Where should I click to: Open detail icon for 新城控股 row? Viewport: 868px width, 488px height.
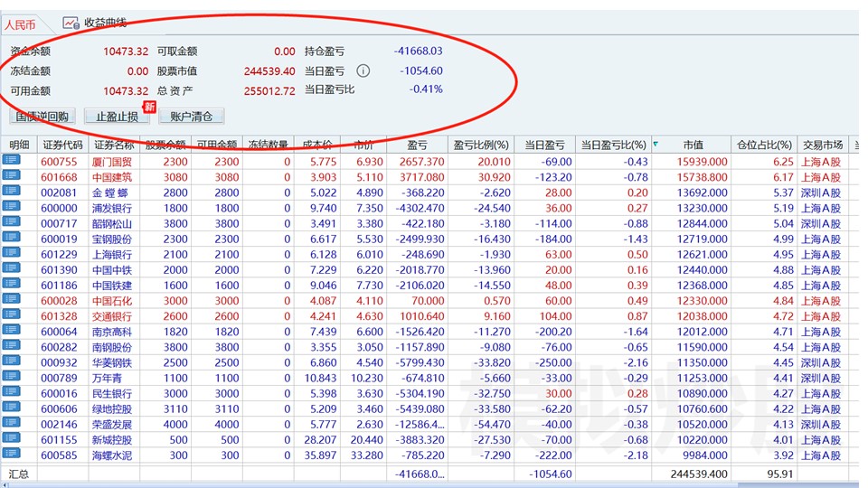[x=11, y=439]
